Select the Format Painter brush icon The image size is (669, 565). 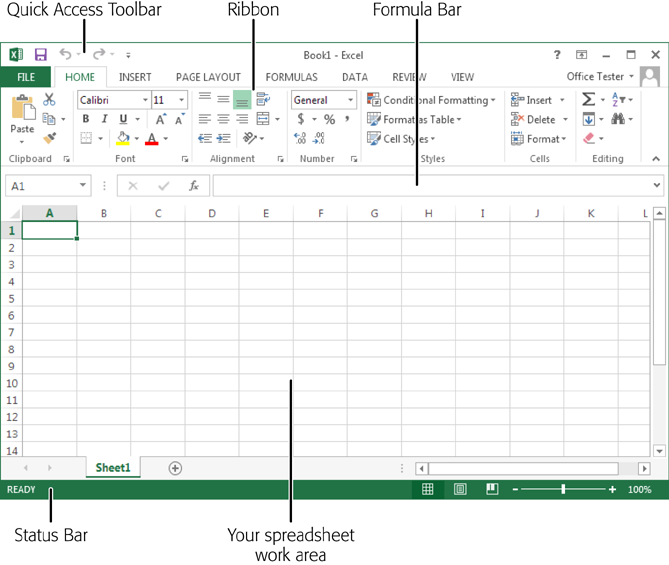click(49, 138)
